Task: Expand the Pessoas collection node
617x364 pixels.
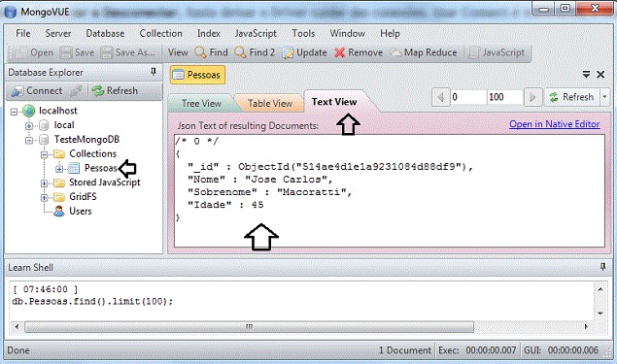Action: 59,169
